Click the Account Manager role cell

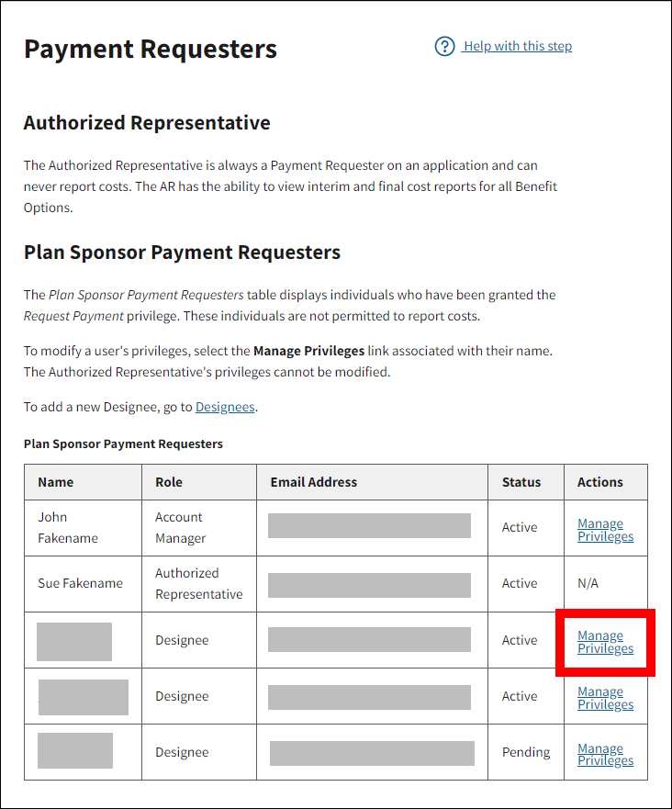tap(180, 528)
